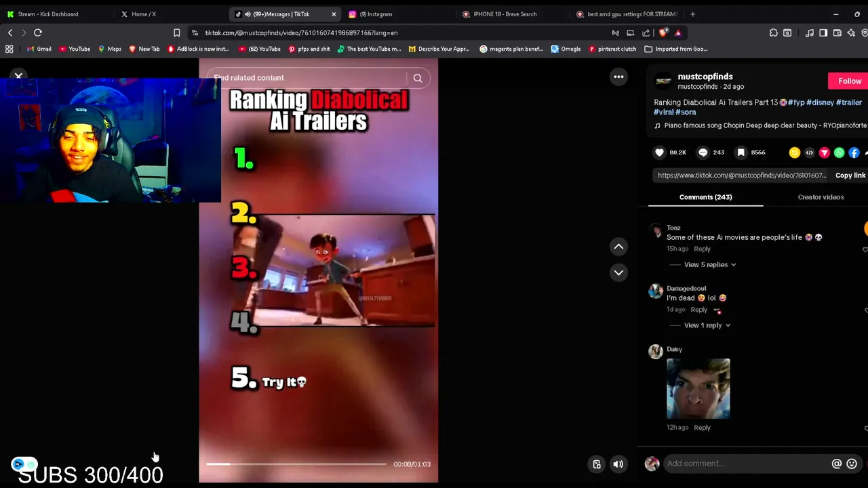Reply to Daisy's image comment

click(x=702, y=428)
